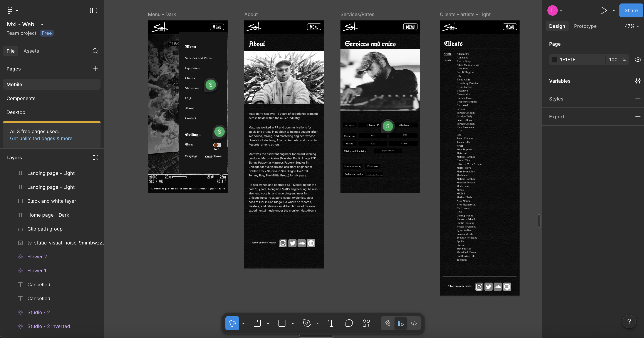The height and width of the screenshot is (338, 644).
Task: Open the Assets tab
Action: [31, 51]
